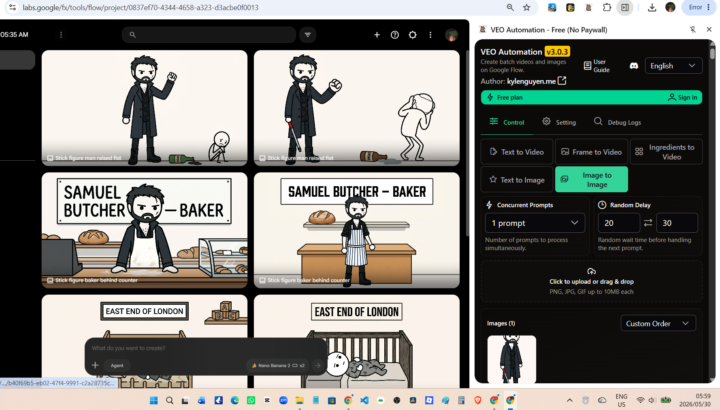Select Text to Image mode
The image size is (720, 410).
point(517,180)
